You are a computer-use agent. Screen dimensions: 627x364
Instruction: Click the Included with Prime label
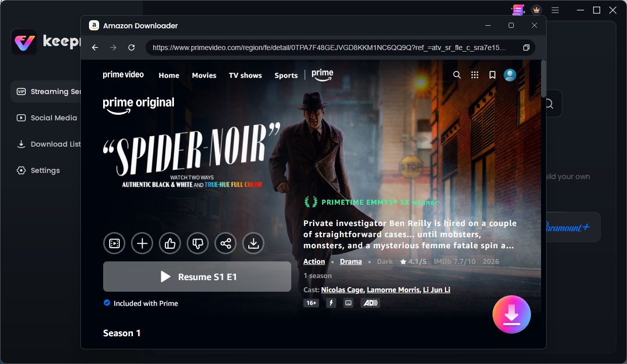tap(146, 303)
